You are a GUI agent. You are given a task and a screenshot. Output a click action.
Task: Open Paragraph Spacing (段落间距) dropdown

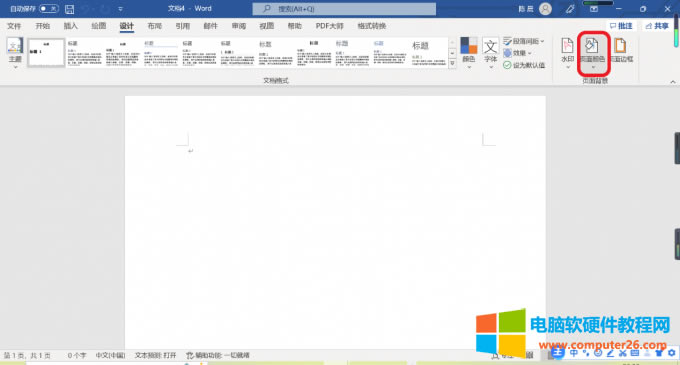point(523,41)
